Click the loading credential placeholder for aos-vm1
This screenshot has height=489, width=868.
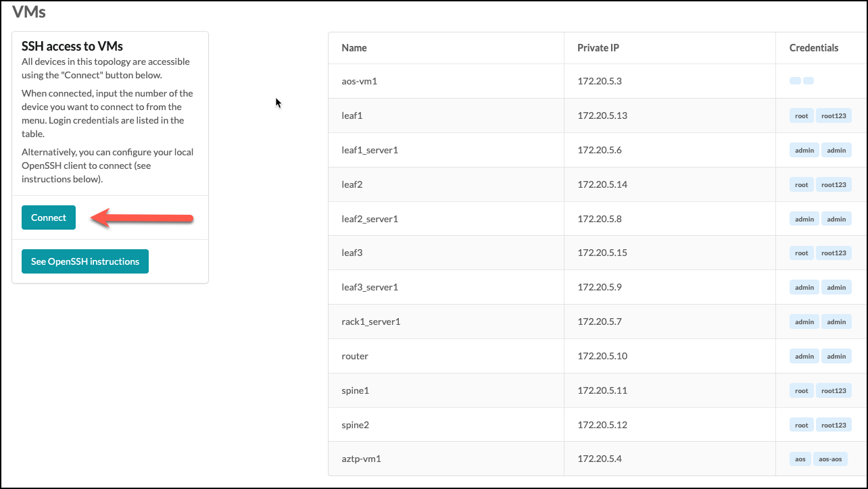[801, 80]
